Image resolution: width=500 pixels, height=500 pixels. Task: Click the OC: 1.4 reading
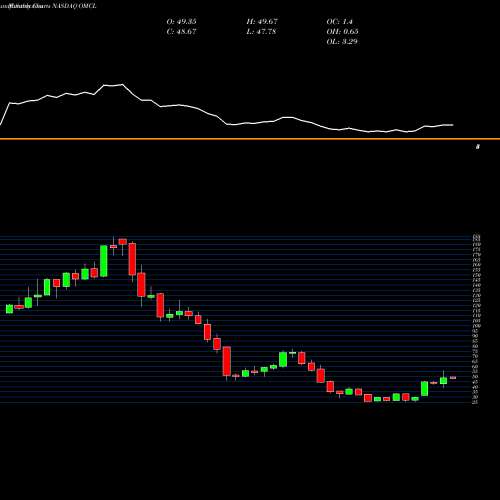(x=339, y=22)
